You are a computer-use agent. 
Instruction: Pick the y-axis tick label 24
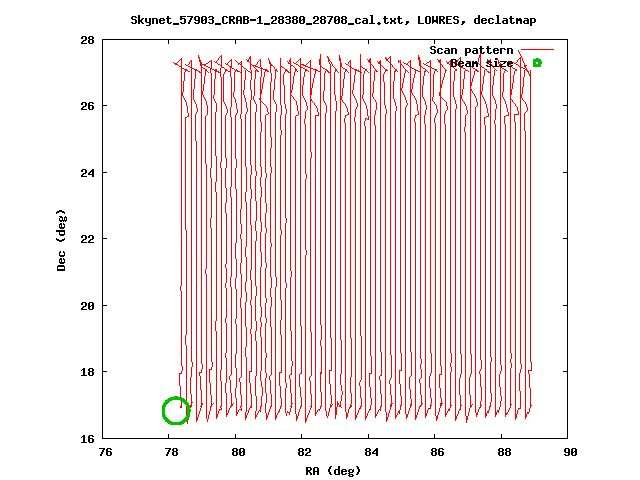click(87, 173)
